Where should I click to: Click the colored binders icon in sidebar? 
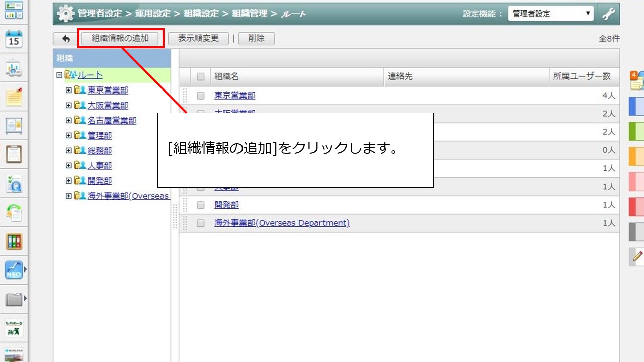pos(14,242)
